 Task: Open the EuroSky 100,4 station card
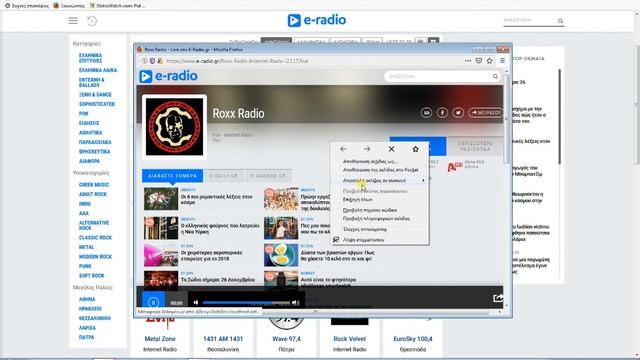tap(412, 338)
